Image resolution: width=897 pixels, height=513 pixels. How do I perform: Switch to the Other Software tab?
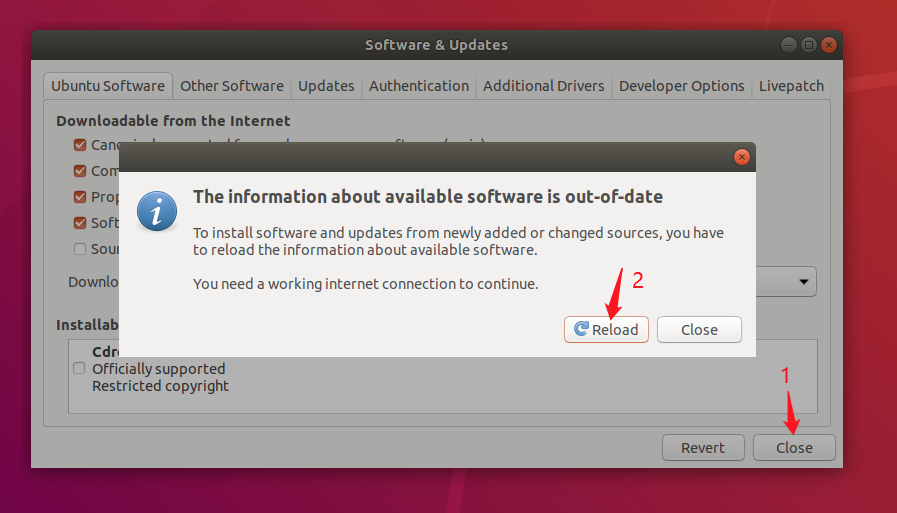232,86
